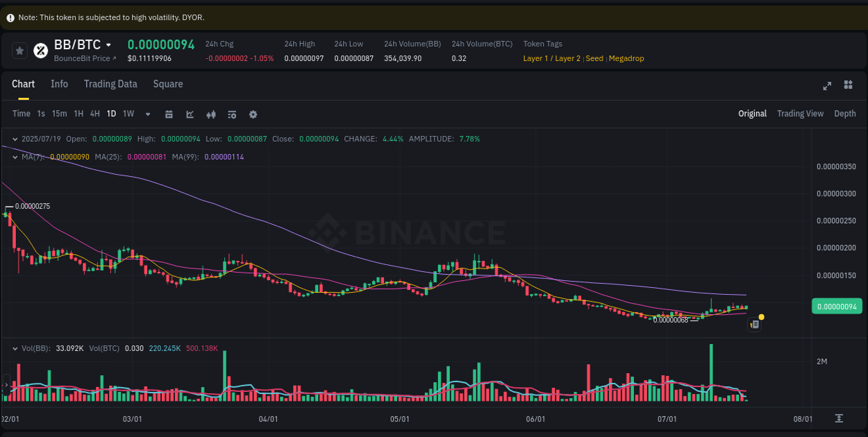The width and height of the screenshot is (868, 437).
Task: Toggle the favorite star for BB/BTC
Action: point(19,50)
